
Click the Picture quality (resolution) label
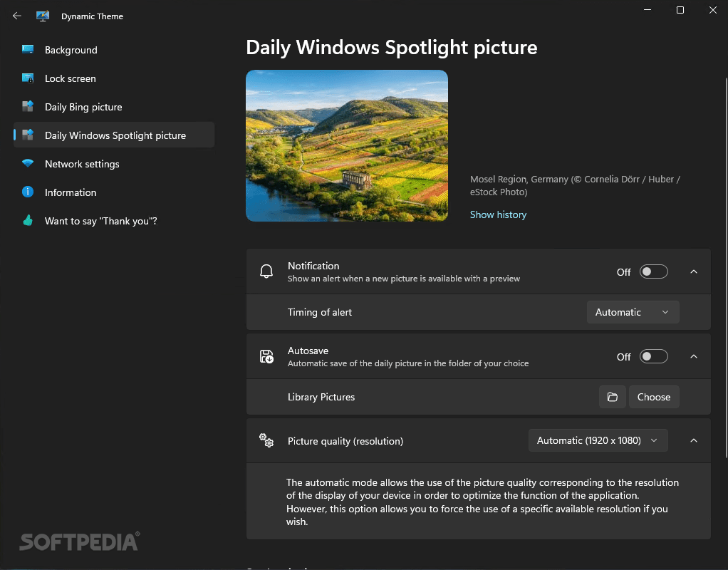(345, 441)
